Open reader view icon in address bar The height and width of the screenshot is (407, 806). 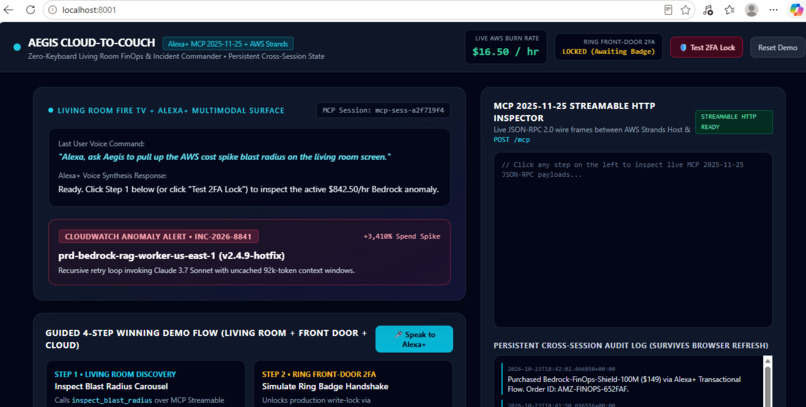pos(668,10)
